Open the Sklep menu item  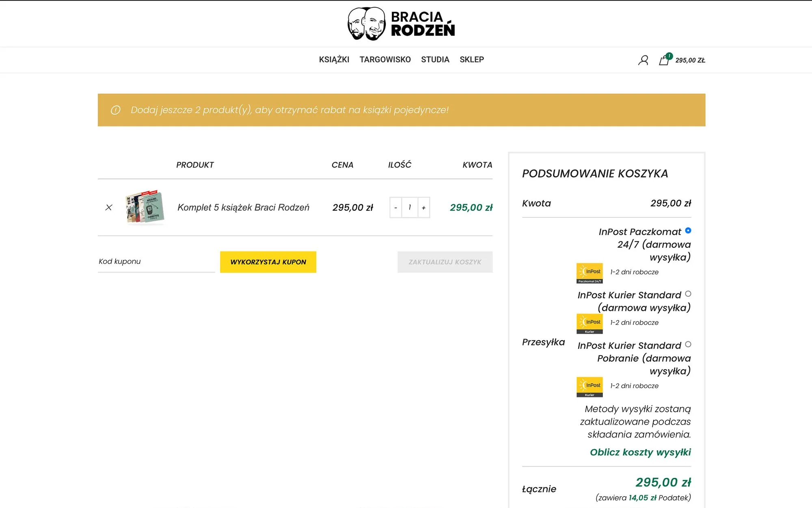coord(472,60)
